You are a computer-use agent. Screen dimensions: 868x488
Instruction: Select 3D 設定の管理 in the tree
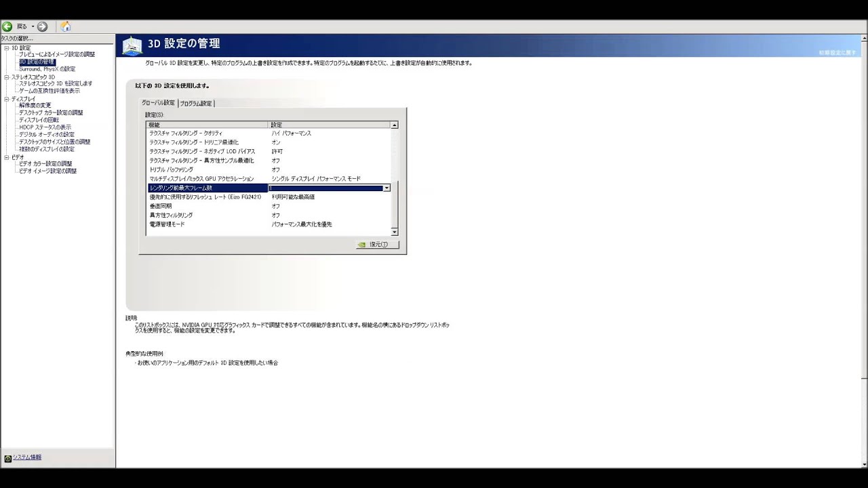pyautogui.click(x=37, y=62)
